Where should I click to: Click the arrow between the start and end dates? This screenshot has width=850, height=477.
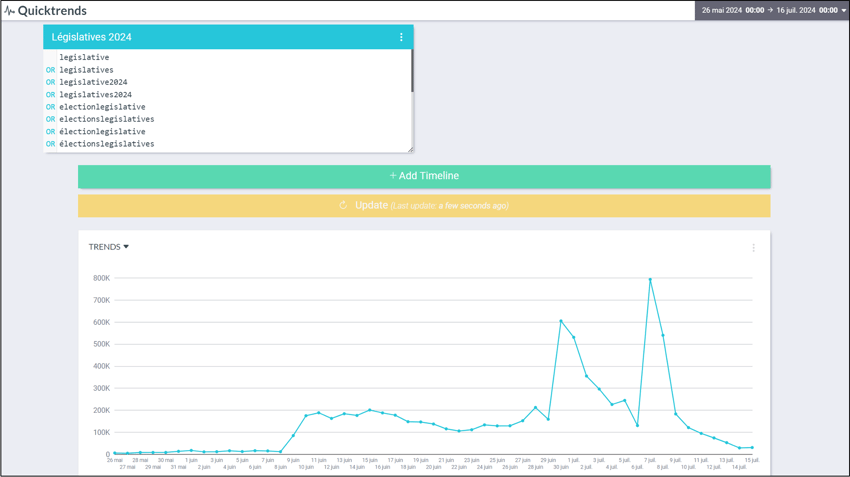pos(770,10)
